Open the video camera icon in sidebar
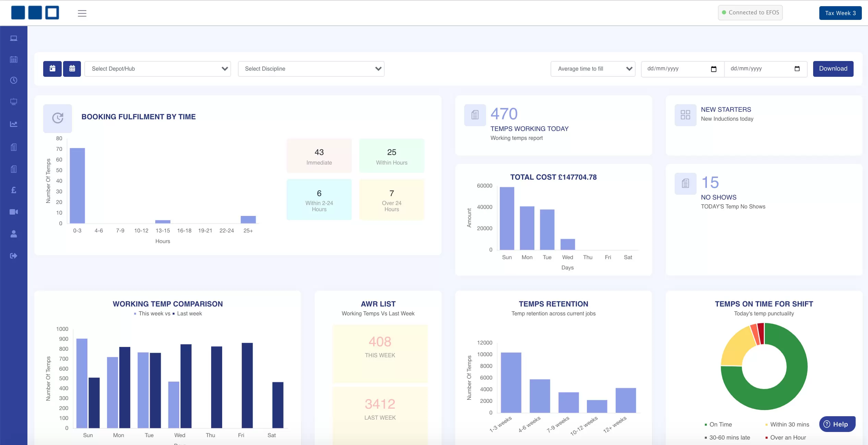The image size is (868, 445). pyautogui.click(x=14, y=212)
